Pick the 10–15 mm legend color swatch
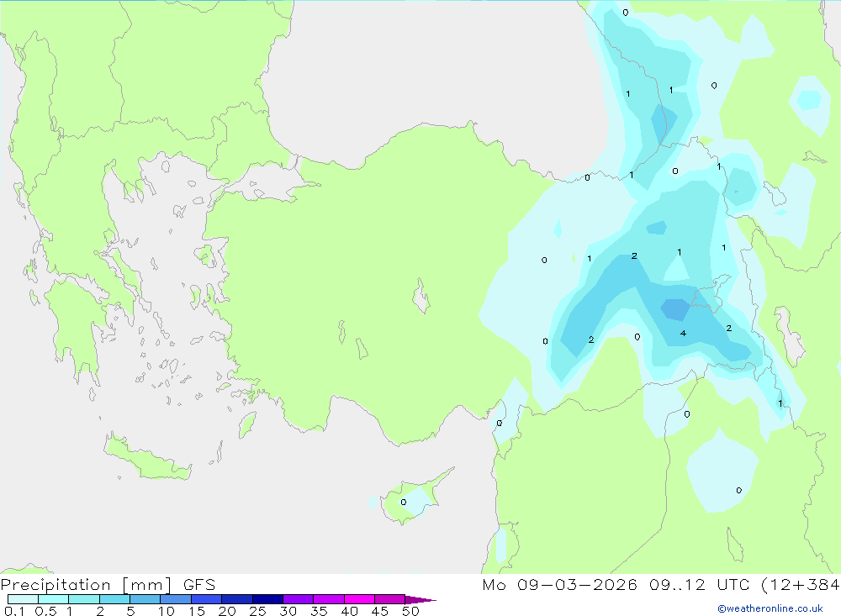Image resolution: width=841 pixels, height=616 pixels. coord(176,599)
